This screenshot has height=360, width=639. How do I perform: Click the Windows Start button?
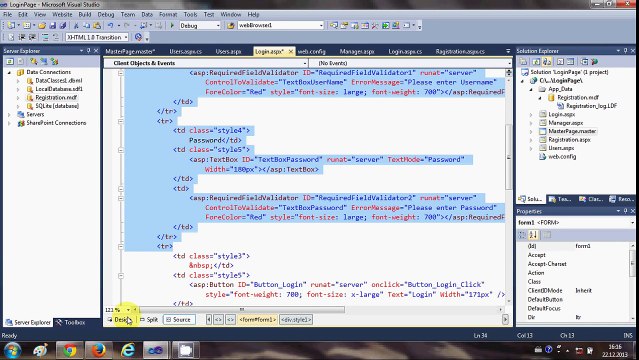coord(12,351)
